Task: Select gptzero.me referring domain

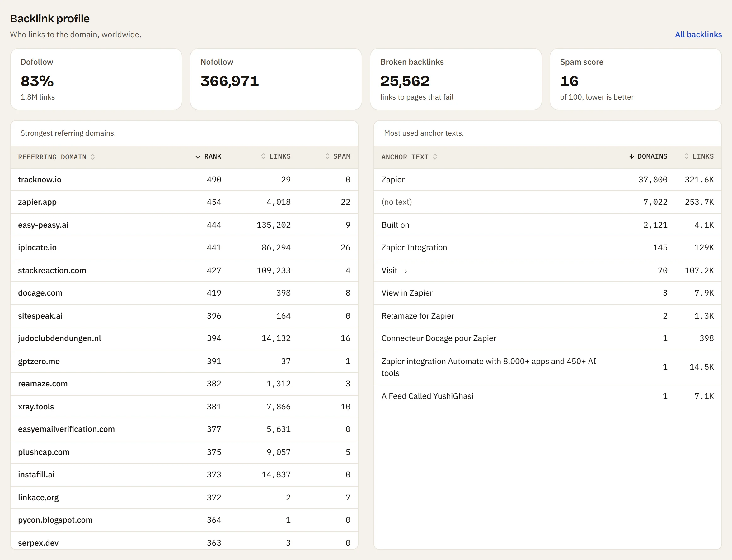Action: click(x=39, y=361)
